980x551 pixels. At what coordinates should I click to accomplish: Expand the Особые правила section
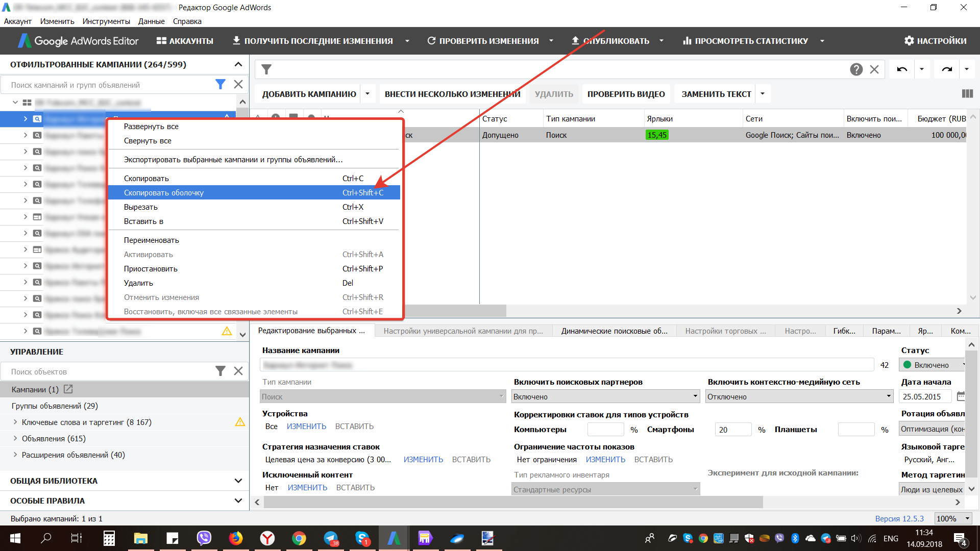(238, 500)
